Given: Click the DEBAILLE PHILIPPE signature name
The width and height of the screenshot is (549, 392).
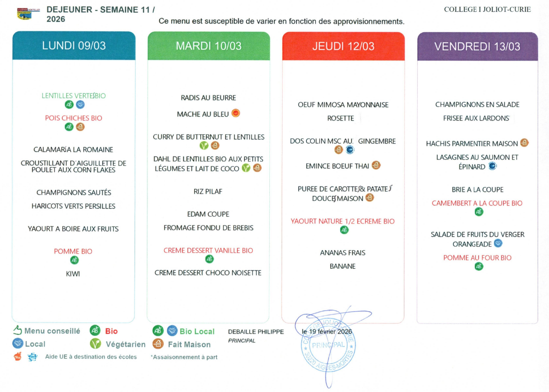Looking at the screenshot, I should [255, 332].
